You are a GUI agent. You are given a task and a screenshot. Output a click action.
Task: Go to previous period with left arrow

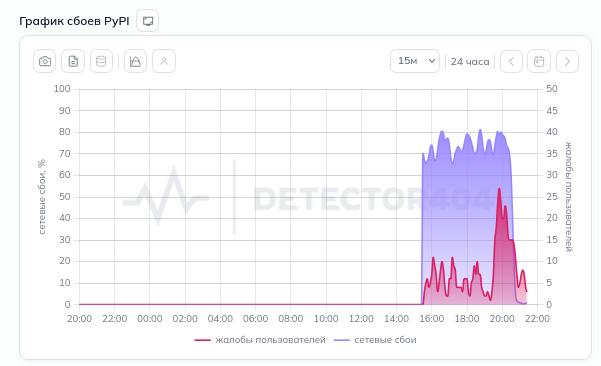tap(511, 61)
